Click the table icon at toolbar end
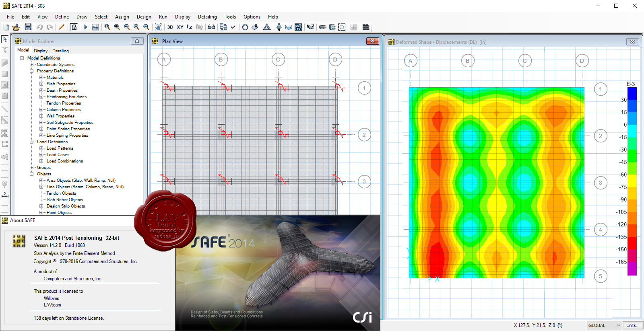Screen dimensions: 644x331 coord(366,27)
